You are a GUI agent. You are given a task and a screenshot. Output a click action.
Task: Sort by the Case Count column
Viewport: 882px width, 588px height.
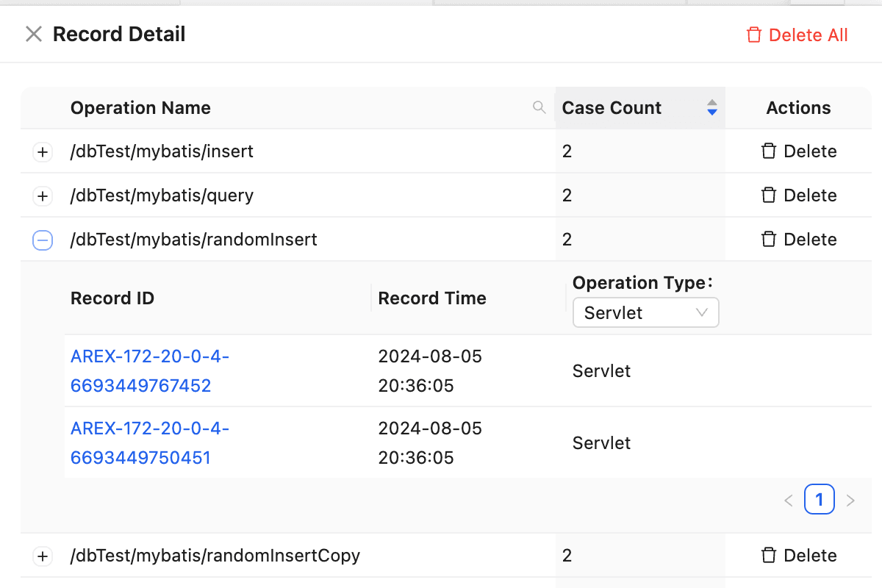(x=711, y=108)
